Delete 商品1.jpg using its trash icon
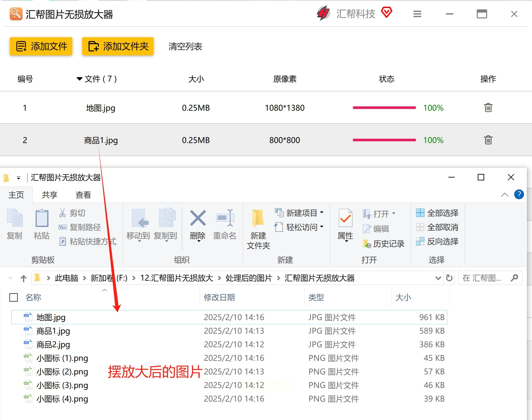The width and height of the screenshot is (532, 420). tap(488, 140)
